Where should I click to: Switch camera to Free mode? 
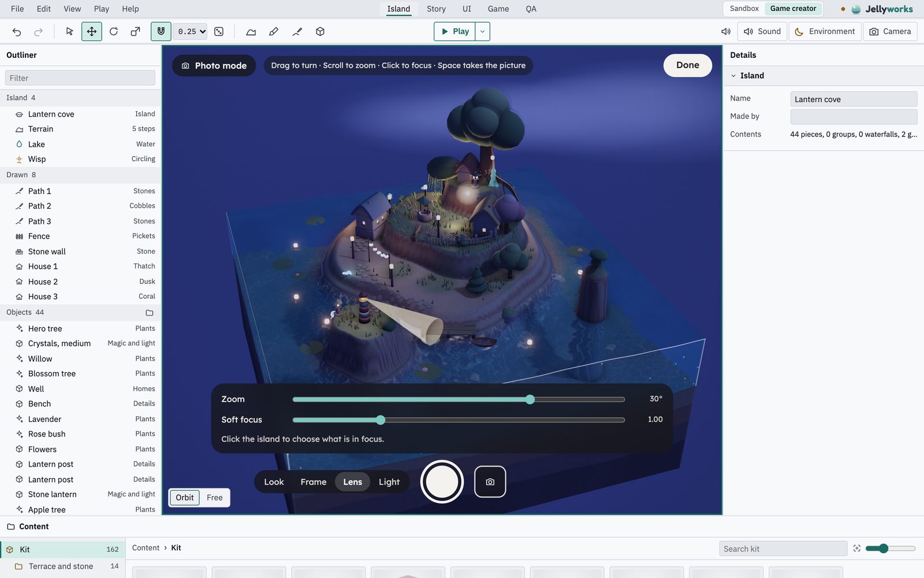point(214,498)
